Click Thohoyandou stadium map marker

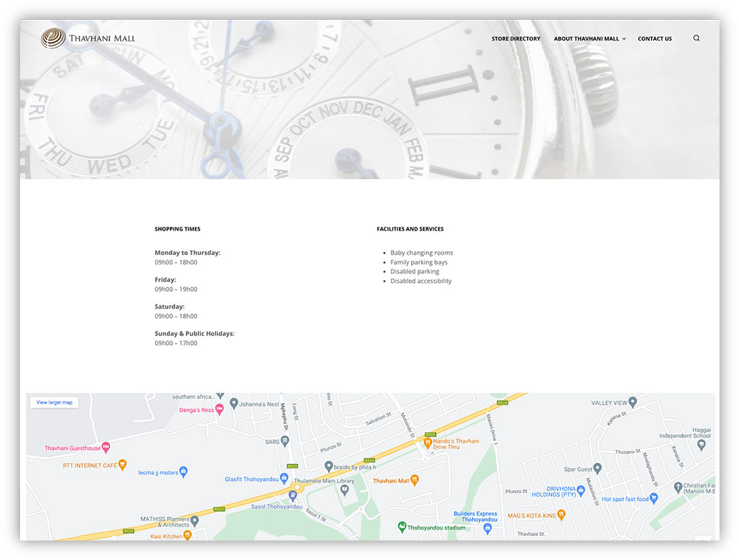[x=402, y=527]
